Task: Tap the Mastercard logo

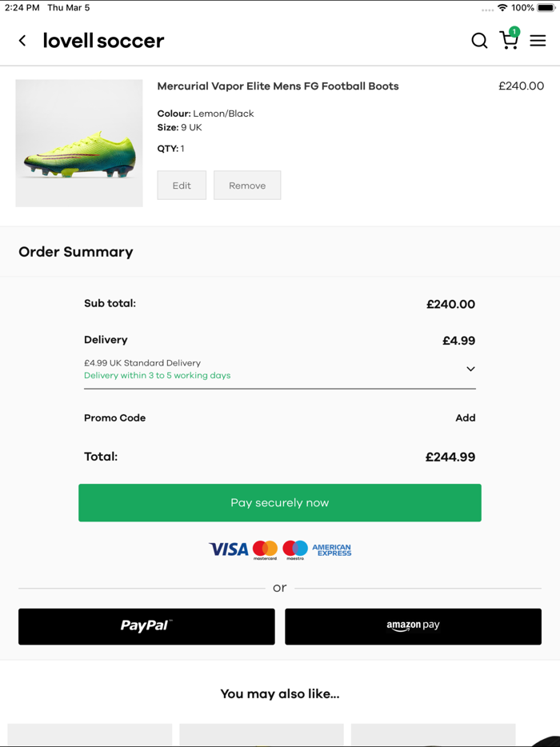Action: (x=265, y=549)
